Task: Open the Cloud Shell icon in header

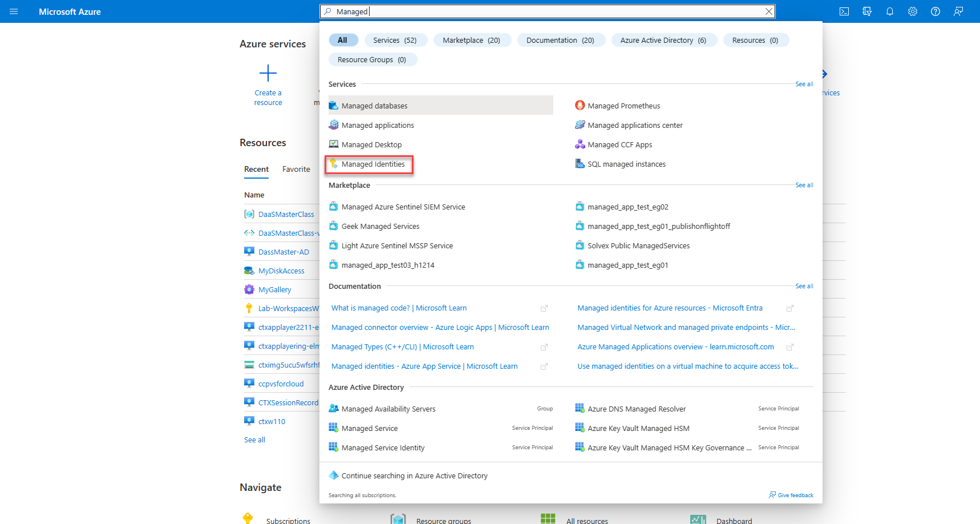Action: pyautogui.click(x=844, y=11)
